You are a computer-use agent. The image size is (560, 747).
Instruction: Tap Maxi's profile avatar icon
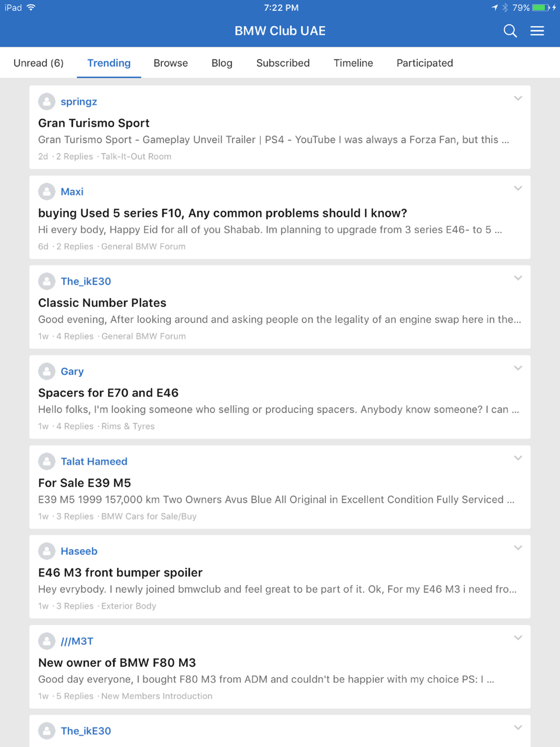point(47,192)
